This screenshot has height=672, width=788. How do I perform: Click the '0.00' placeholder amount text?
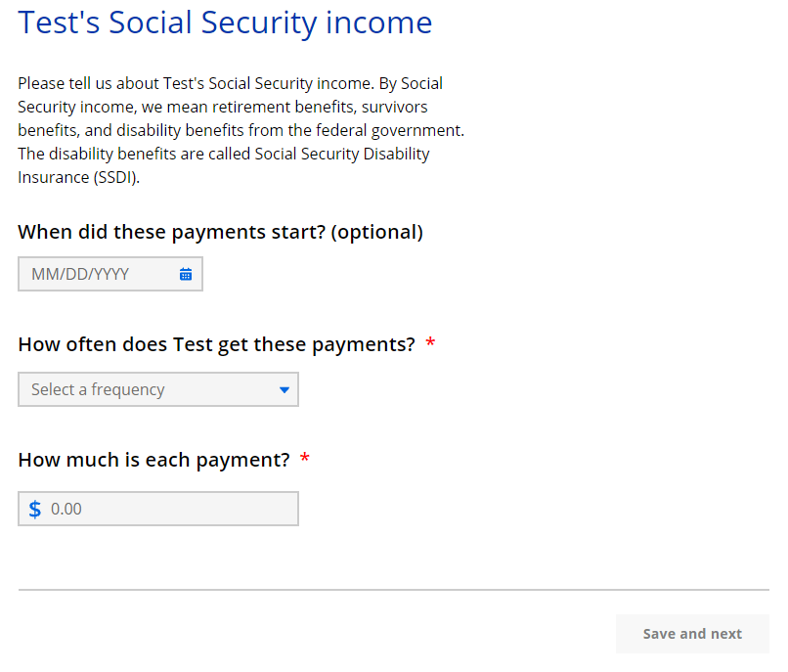coord(66,510)
